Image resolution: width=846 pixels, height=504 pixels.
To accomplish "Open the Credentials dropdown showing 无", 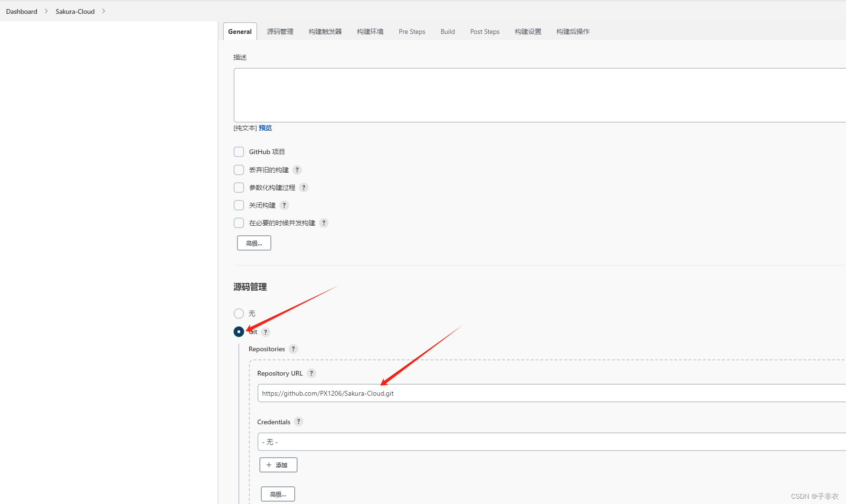I will pos(552,442).
